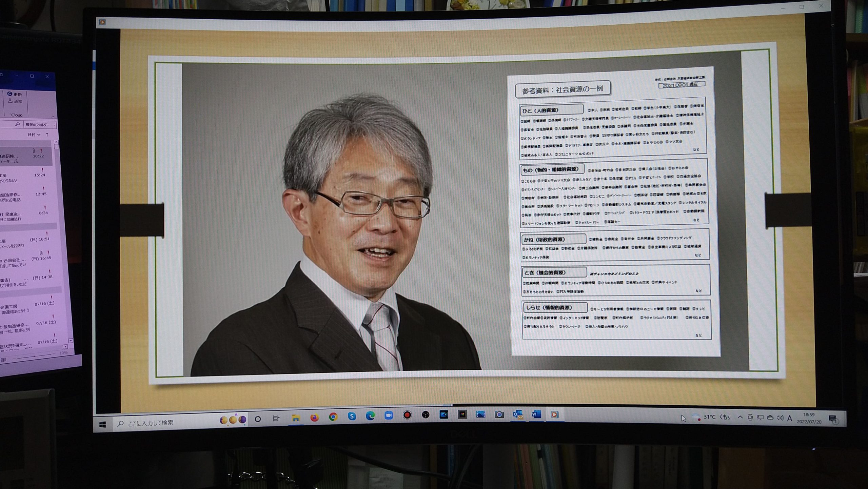Open OneDrive cloud tray icon

(770, 418)
